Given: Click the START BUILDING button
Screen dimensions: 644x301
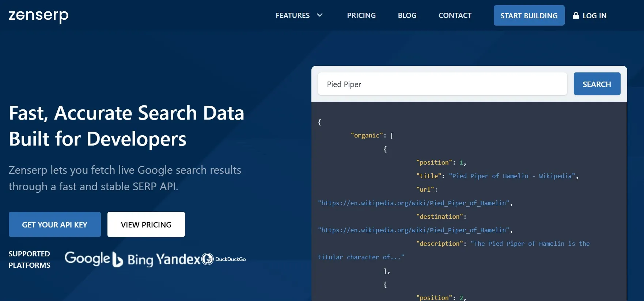Looking at the screenshot, I should (x=529, y=15).
